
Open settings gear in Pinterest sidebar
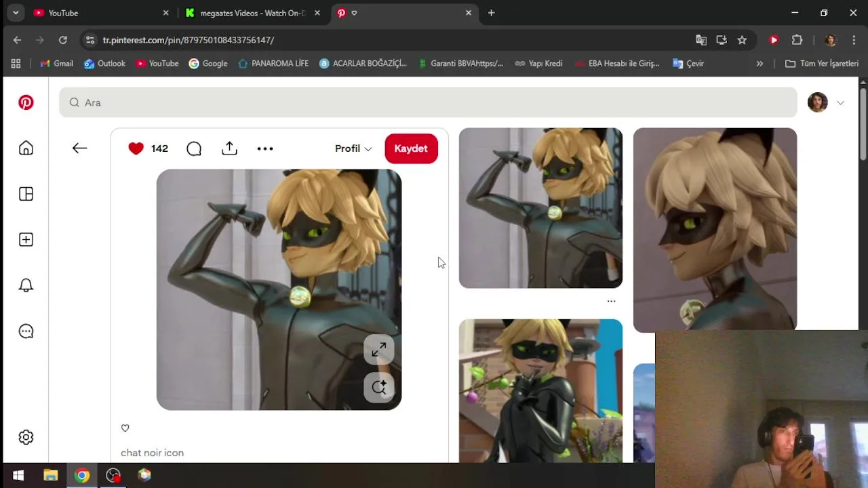click(x=26, y=437)
